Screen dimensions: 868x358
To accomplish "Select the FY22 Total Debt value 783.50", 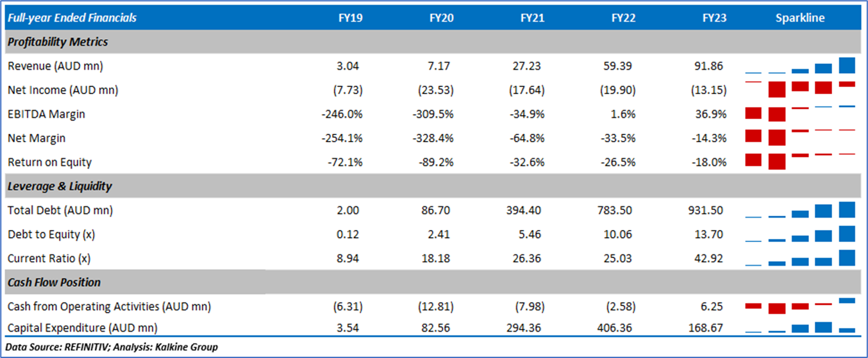I will pos(618,211).
